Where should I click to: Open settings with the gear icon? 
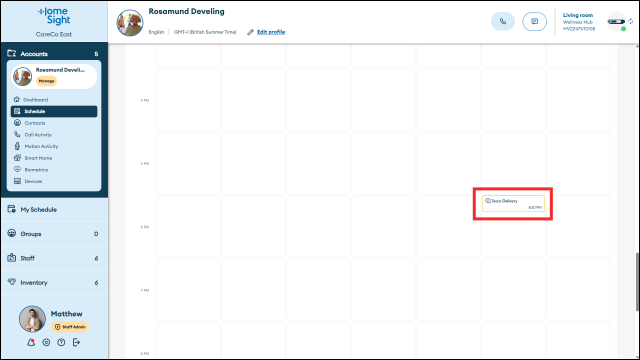[x=46, y=342]
